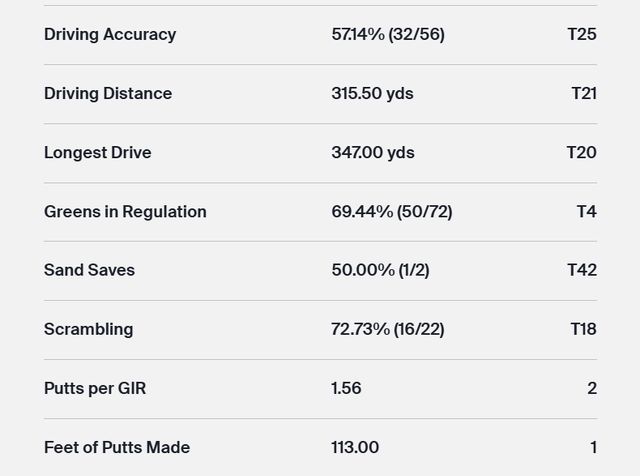Viewport: 640px width, 476px height.
Task: Click the T42 rank for Sand Saves
Action: (581, 270)
